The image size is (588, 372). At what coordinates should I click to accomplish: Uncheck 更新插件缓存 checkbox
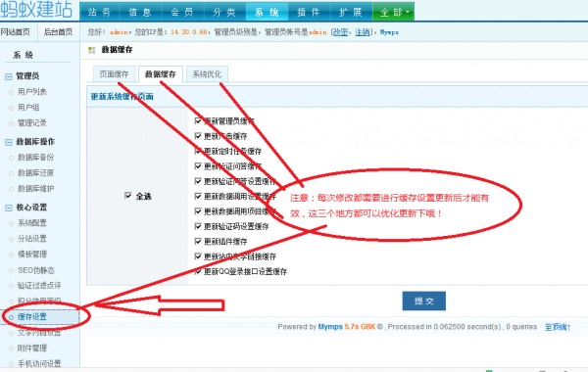click(x=198, y=241)
